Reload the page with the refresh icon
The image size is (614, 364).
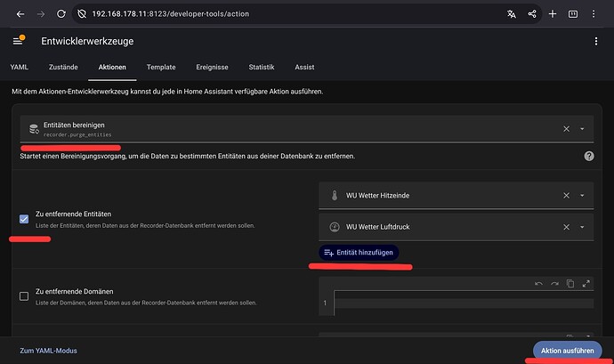[61, 14]
